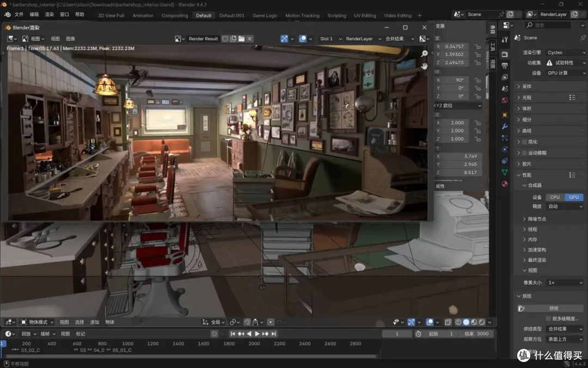
Task: Open the Physics properties icon
Action: tap(505, 149)
